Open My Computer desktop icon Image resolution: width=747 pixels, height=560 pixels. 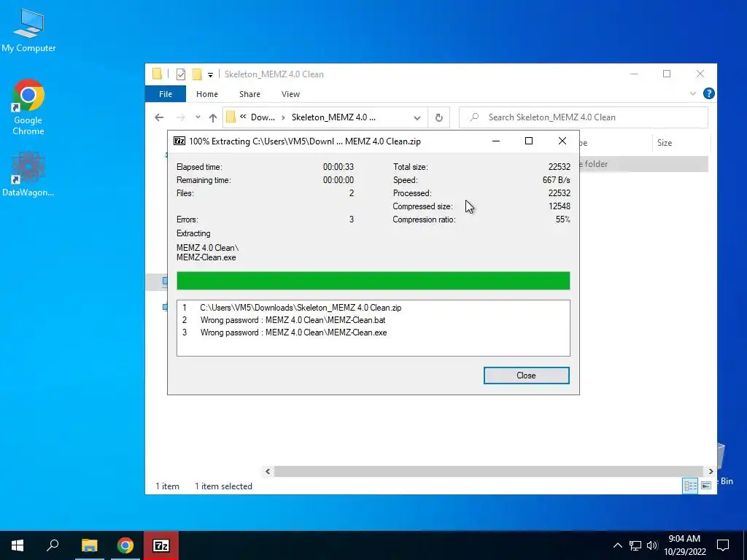[x=28, y=30]
